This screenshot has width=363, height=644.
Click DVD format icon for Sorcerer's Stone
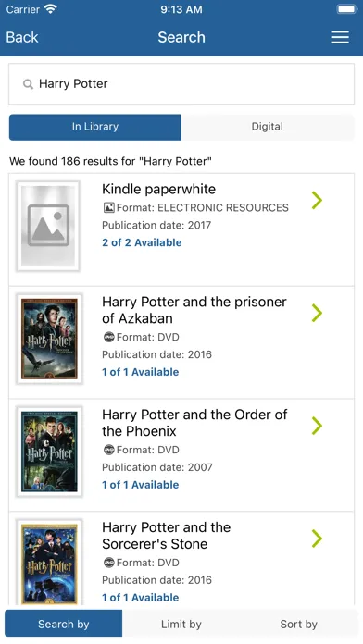pyautogui.click(x=108, y=563)
